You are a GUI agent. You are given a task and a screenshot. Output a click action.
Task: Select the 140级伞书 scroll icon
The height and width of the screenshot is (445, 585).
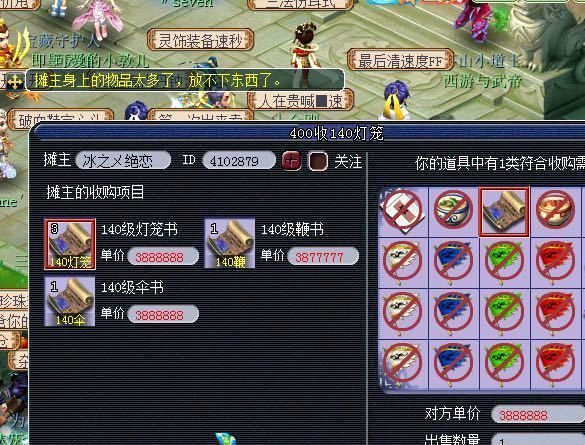click(69, 301)
